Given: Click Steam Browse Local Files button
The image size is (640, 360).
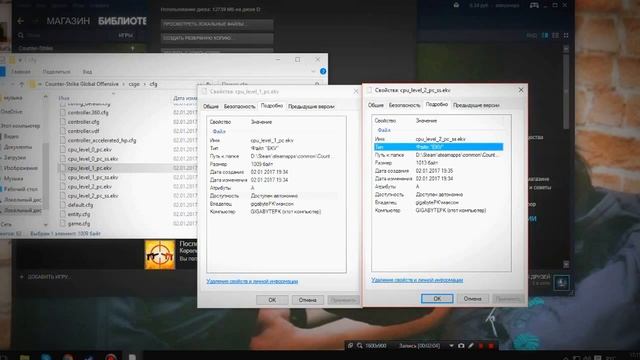Looking at the screenshot, I should 217,24.
